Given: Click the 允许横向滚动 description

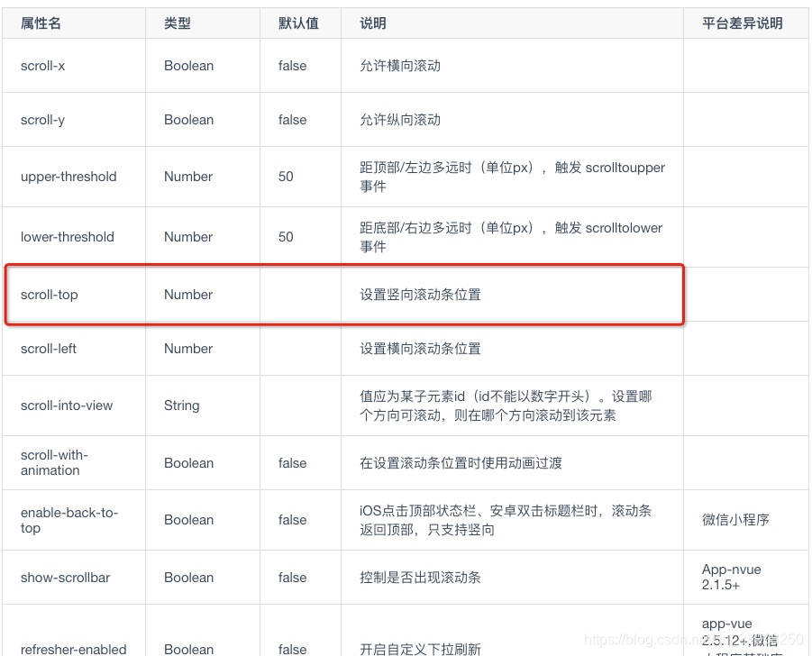Looking at the screenshot, I should (x=400, y=66).
